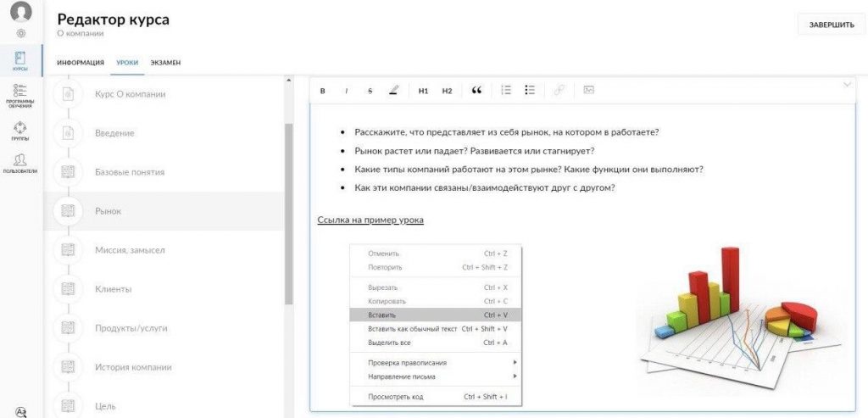The image size is (868, 418).
Task: Collapse the editor panel with chevron
Action: (847, 85)
